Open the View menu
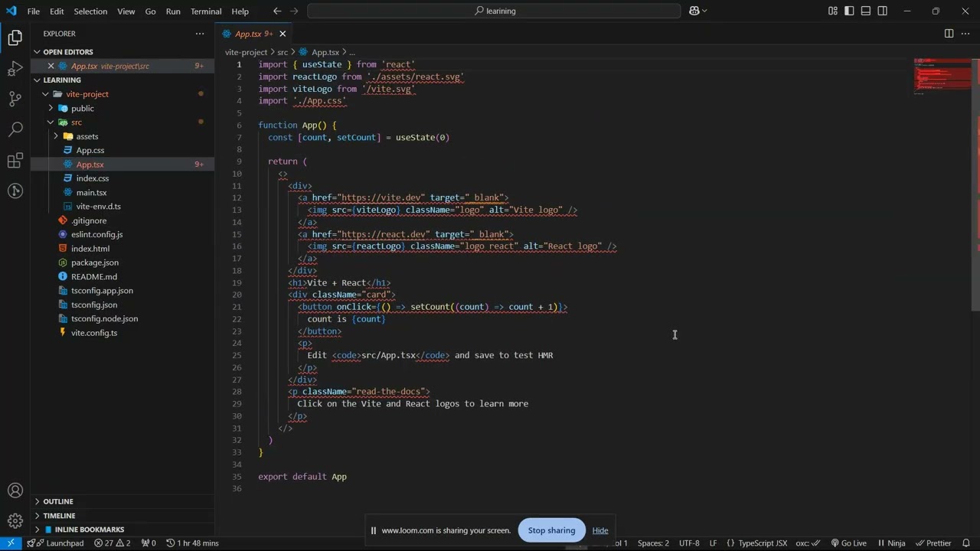 [126, 11]
